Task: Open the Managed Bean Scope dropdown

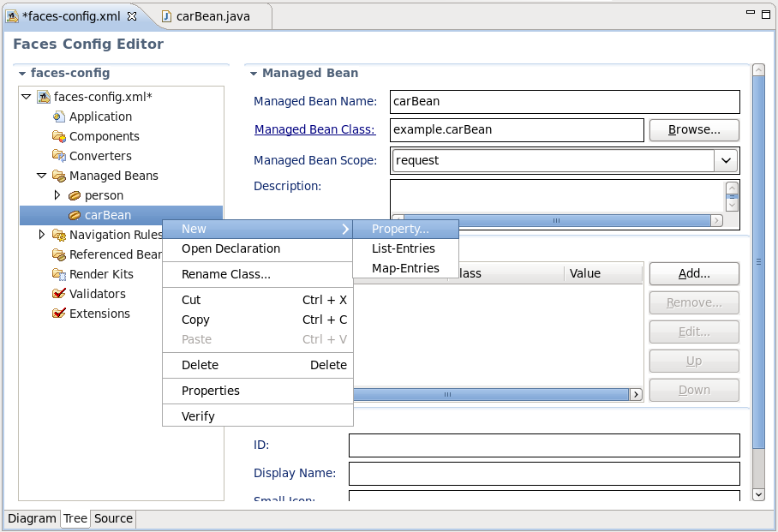Action: click(726, 160)
